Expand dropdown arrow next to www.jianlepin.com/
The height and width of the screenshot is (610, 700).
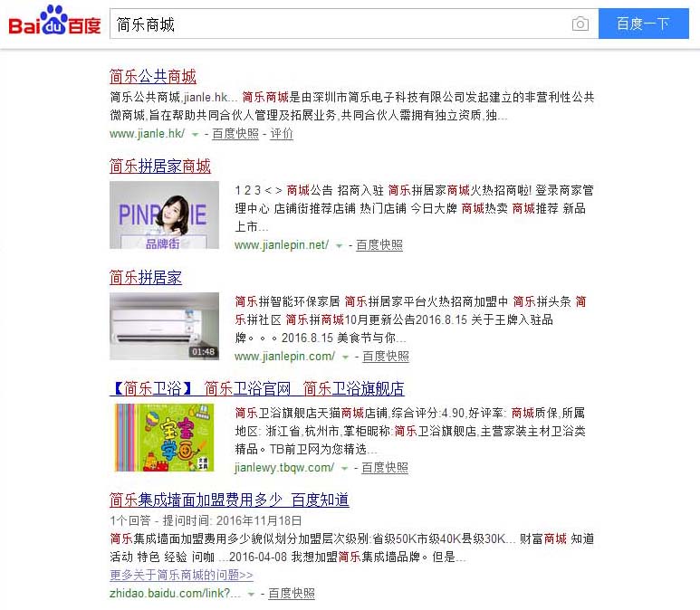coord(345,357)
